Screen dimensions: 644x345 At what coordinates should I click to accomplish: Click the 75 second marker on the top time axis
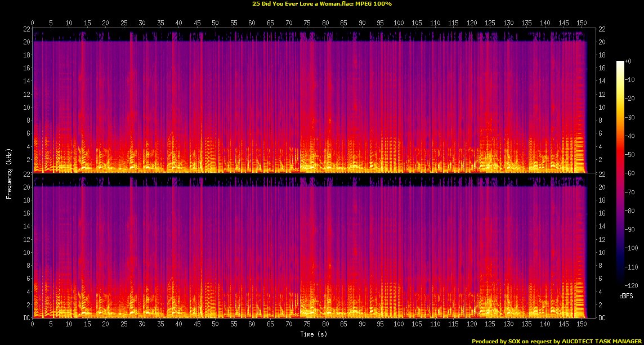click(x=307, y=23)
